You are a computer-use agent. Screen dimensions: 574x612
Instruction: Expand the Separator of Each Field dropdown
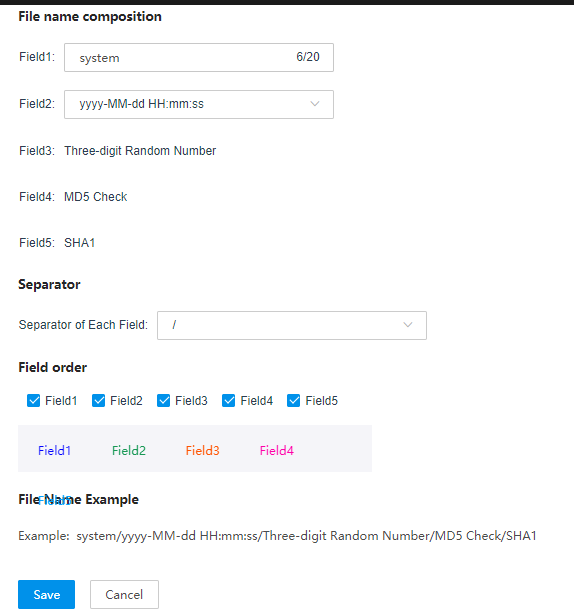(291, 325)
